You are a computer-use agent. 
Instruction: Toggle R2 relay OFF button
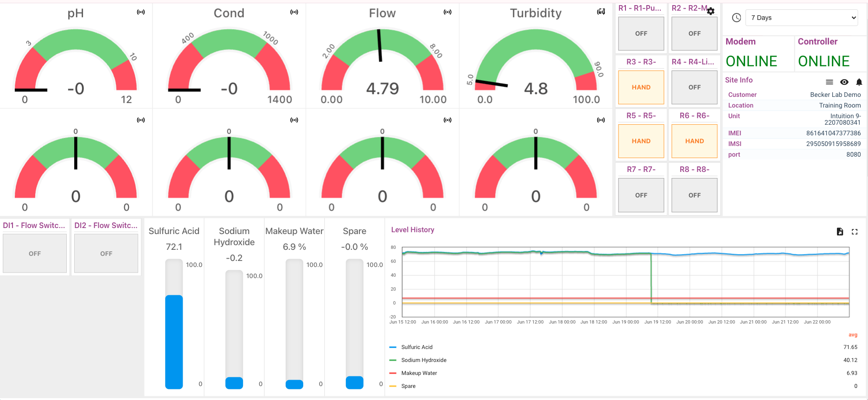[x=695, y=33]
